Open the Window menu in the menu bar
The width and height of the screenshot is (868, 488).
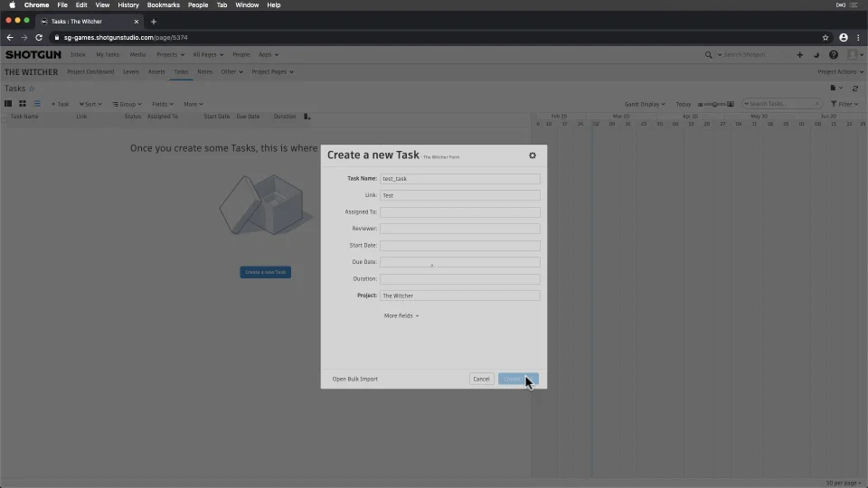point(247,5)
